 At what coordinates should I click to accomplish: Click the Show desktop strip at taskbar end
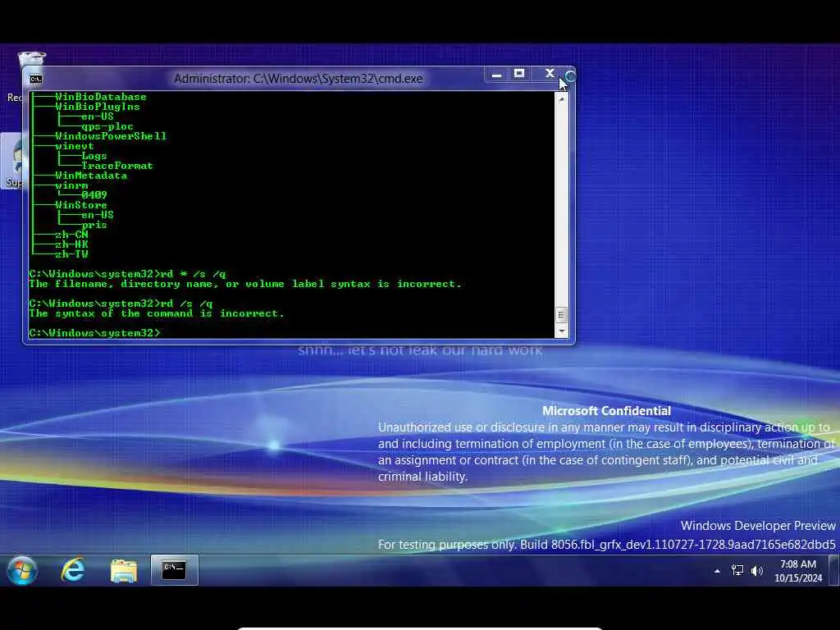point(834,570)
